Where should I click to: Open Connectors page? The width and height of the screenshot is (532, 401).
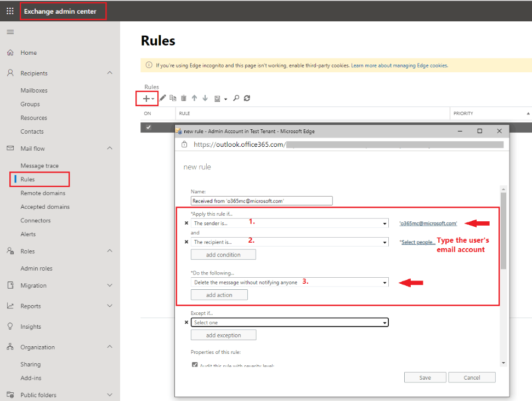click(x=36, y=220)
